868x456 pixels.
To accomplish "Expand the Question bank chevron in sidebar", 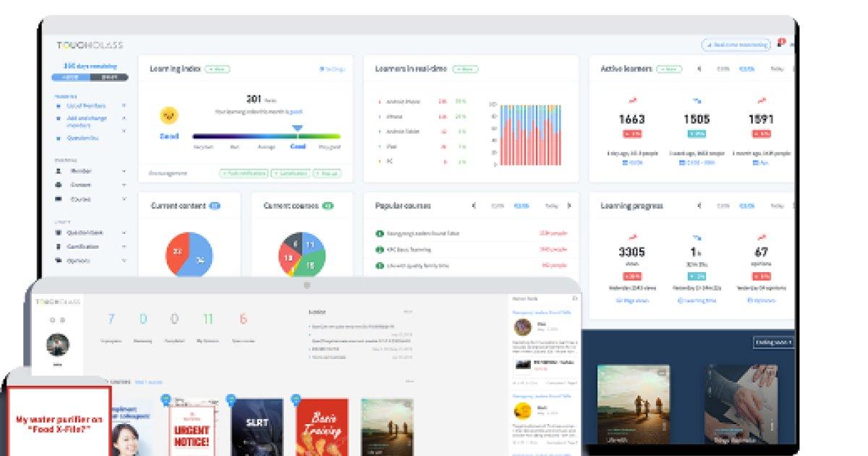I will tap(124, 232).
